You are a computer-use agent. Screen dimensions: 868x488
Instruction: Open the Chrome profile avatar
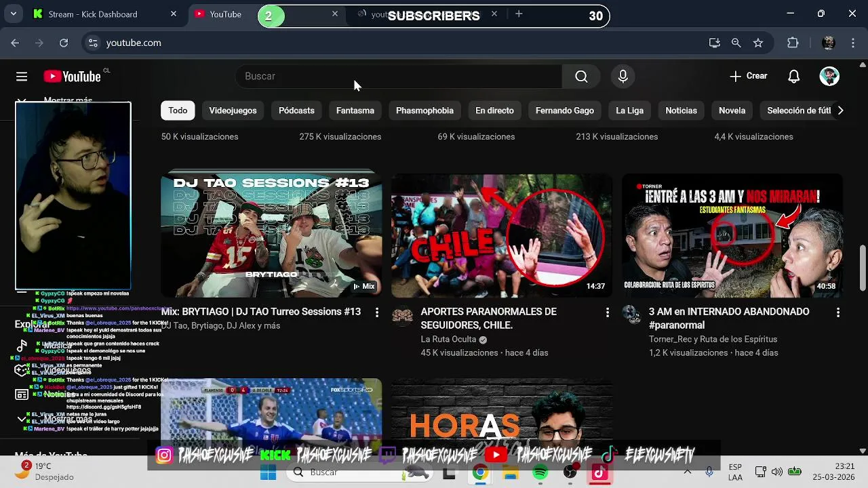[828, 43]
